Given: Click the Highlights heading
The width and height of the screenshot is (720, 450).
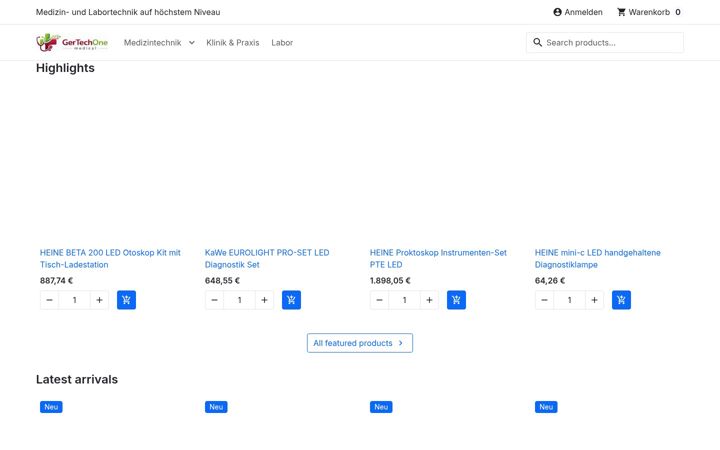Looking at the screenshot, I should tap(65, 68).
